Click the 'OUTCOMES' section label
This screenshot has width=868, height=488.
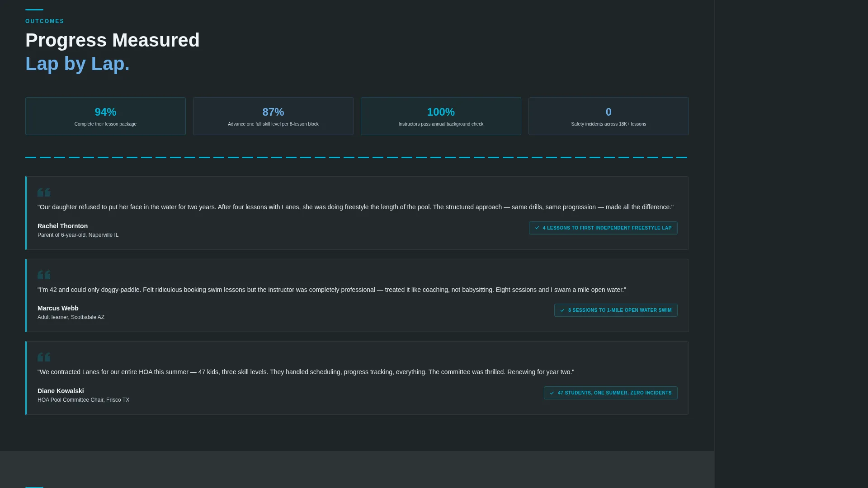tap(45, 21)
